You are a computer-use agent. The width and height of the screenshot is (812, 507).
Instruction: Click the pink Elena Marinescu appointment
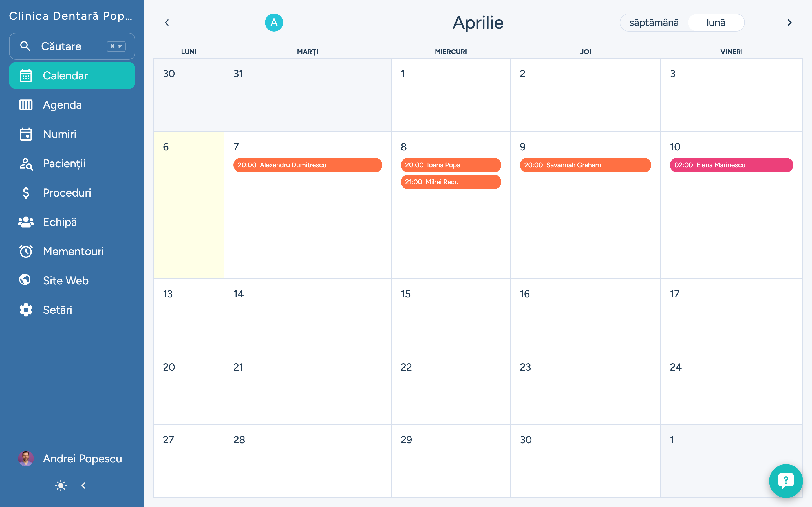pos(731,165)
